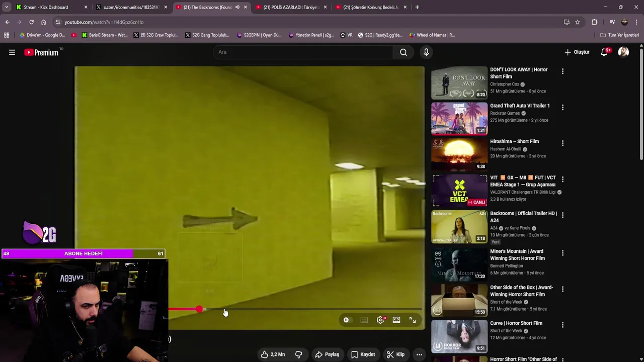Open the Chrome apps grid shortcut

click(7, 35)
